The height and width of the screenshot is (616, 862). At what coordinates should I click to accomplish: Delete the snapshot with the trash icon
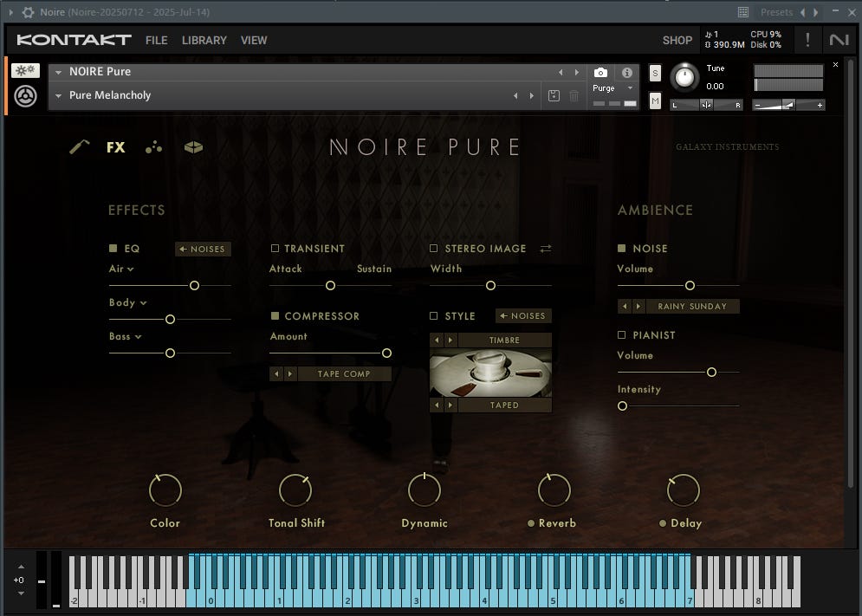click(574, 95)
